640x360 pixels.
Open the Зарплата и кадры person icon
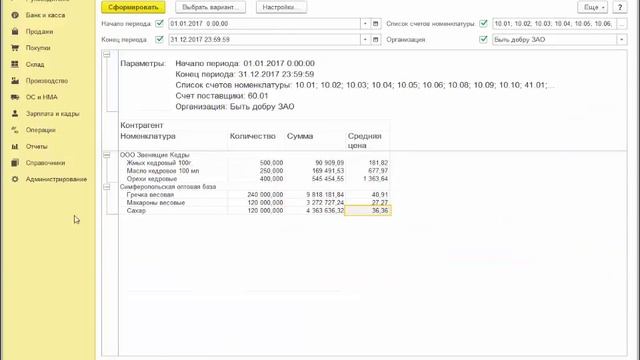click(15, 113)
